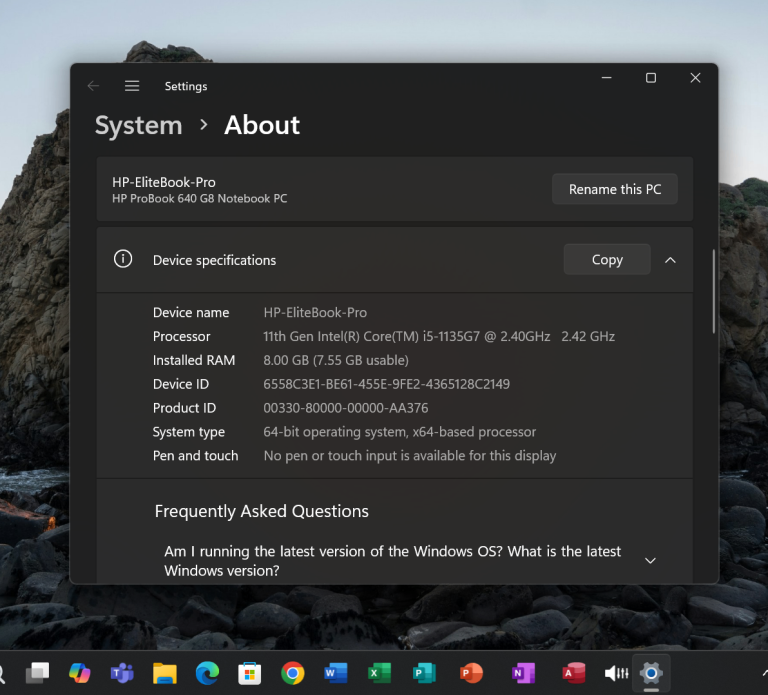Open Excel from the taskbar
The width and height of the screenshot is (768, 695).
[x=379, y=673]
